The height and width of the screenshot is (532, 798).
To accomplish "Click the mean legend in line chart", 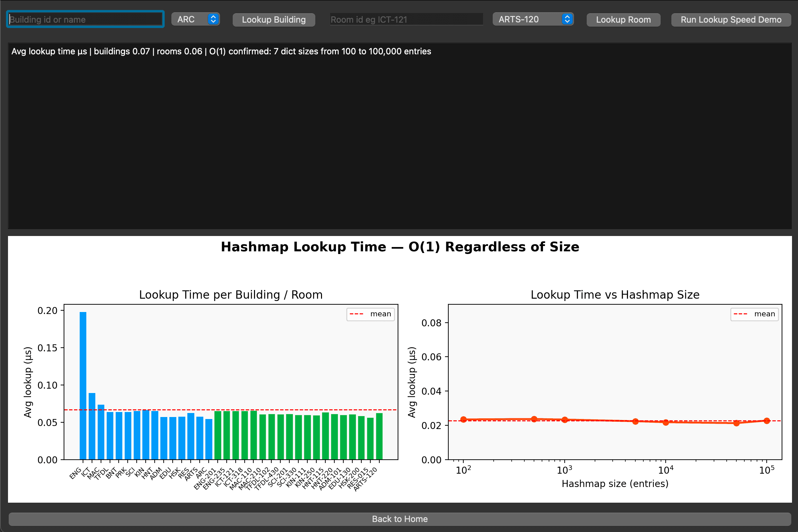I will (x=755, y=314).
